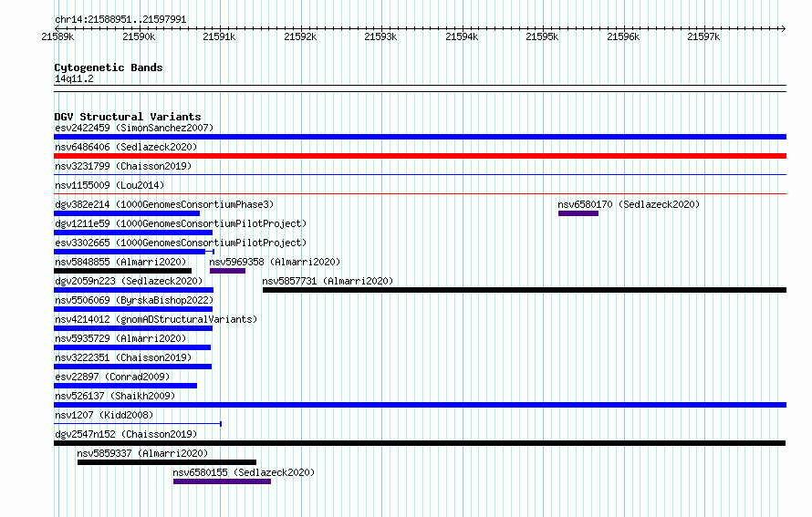Click the 14q11.2 band label
Screen dimensions: 812x517
coord(74,78)
